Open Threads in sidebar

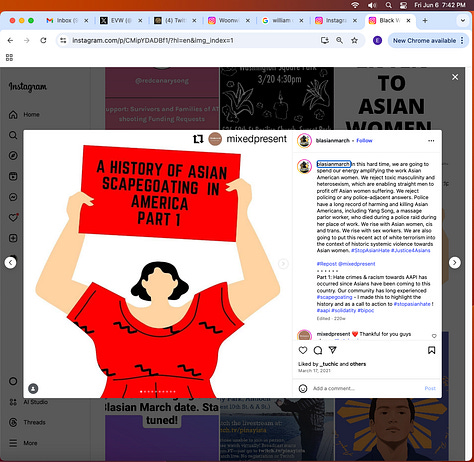pos(27,422)
